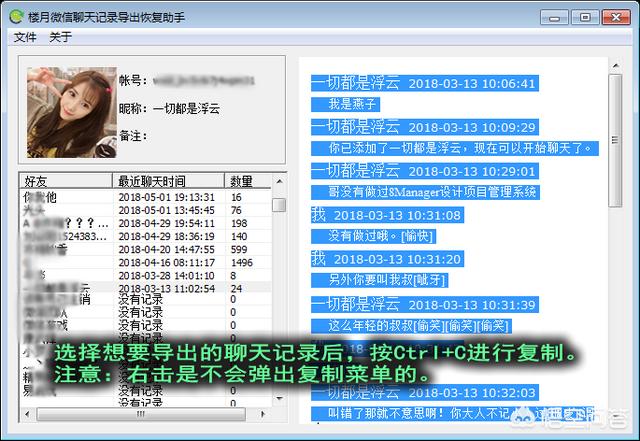
Task: Click message header at 2018-03-13 10:06:41
Action: pos(424,83)
